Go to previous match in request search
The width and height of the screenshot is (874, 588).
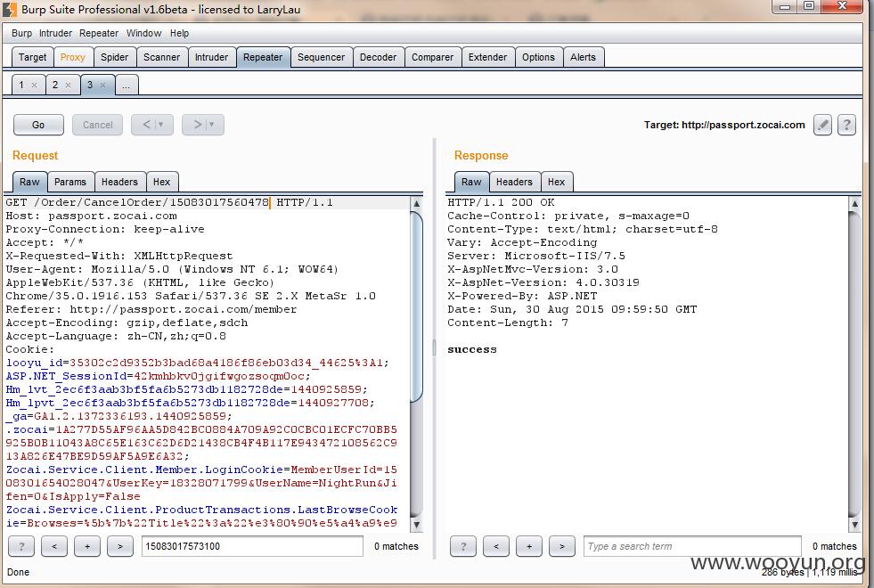pos(54,546)
